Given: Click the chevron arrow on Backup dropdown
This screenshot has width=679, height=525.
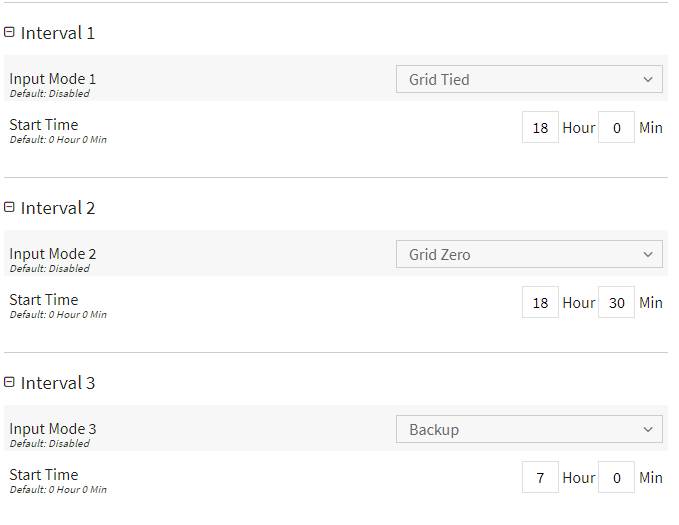Looking at the screenshot, I should click(x=648, y=429).
